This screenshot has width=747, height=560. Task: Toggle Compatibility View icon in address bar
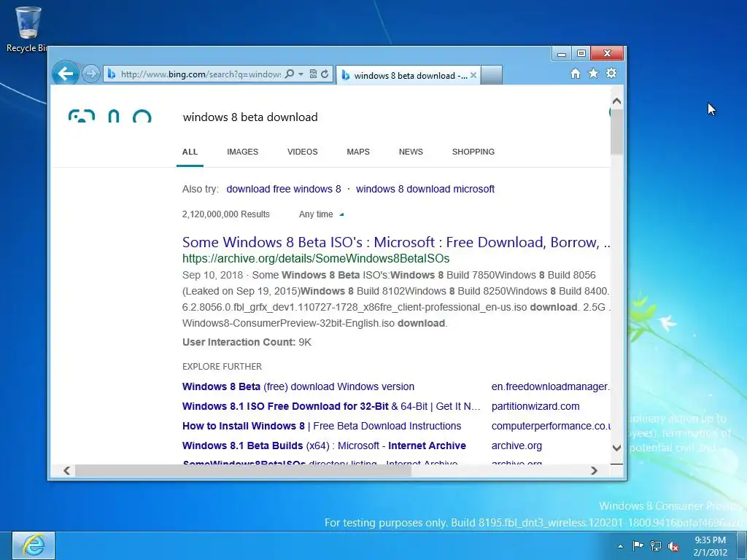pyautogui.click(x=313, y=74)
